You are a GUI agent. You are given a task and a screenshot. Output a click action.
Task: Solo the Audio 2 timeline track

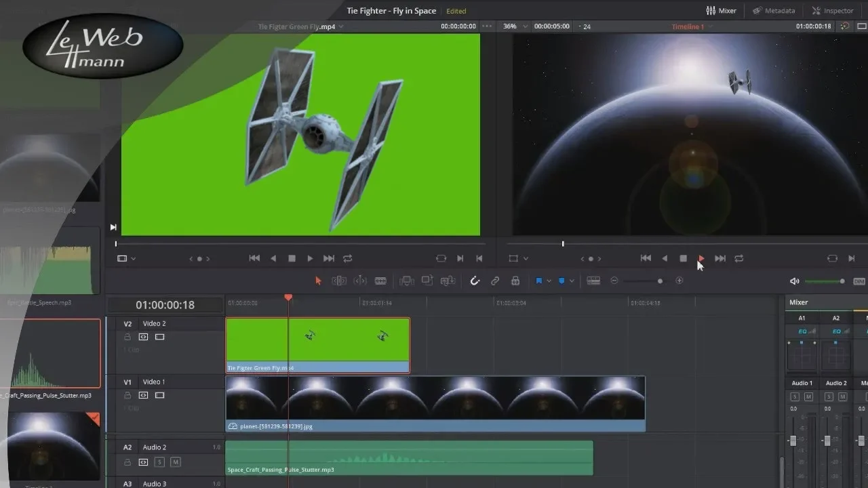[159, 462]
